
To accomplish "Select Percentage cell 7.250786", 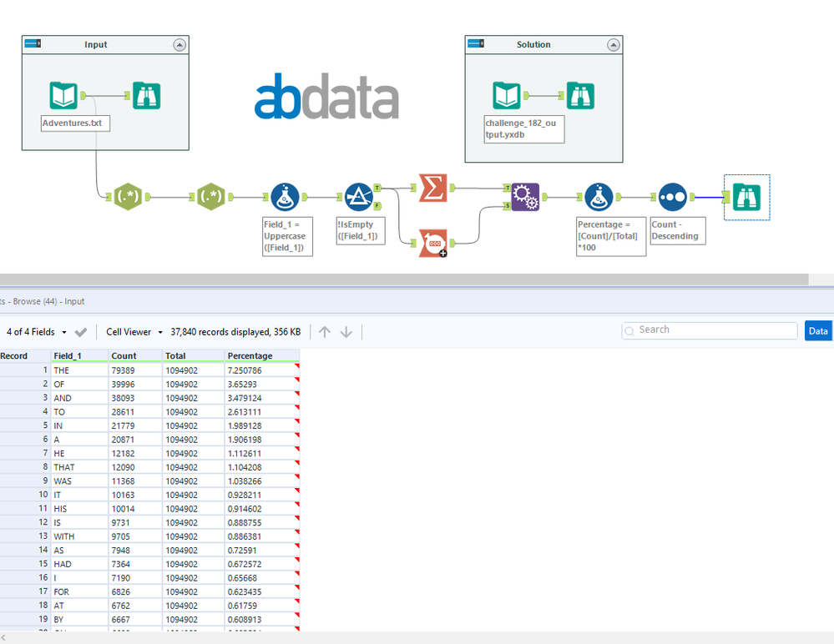I will (x=262, y=370).
